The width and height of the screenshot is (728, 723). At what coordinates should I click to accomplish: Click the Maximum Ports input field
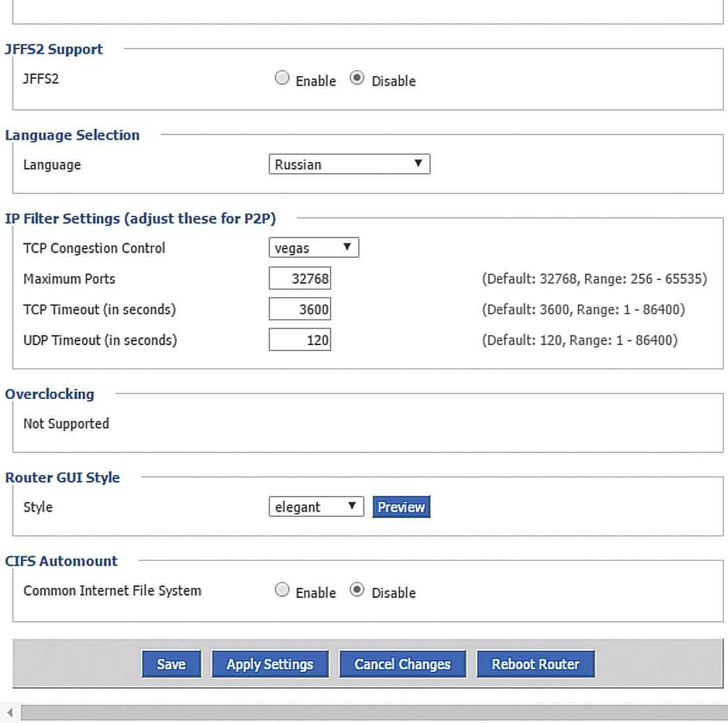pyautogui.click(x=300, y=279)
